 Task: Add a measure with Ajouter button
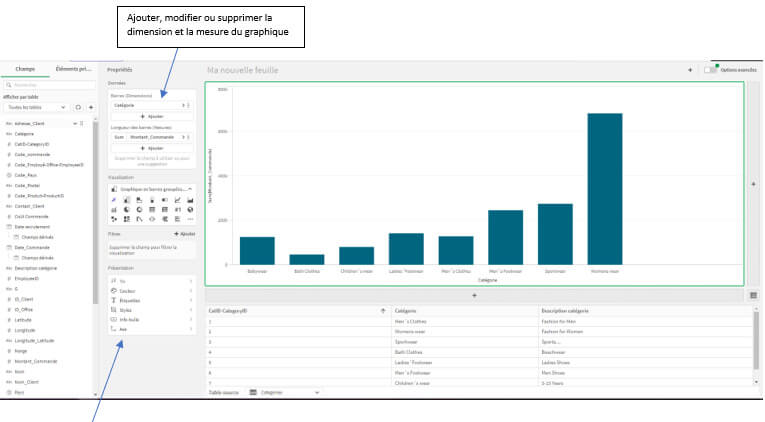click(x=152, y=148)
